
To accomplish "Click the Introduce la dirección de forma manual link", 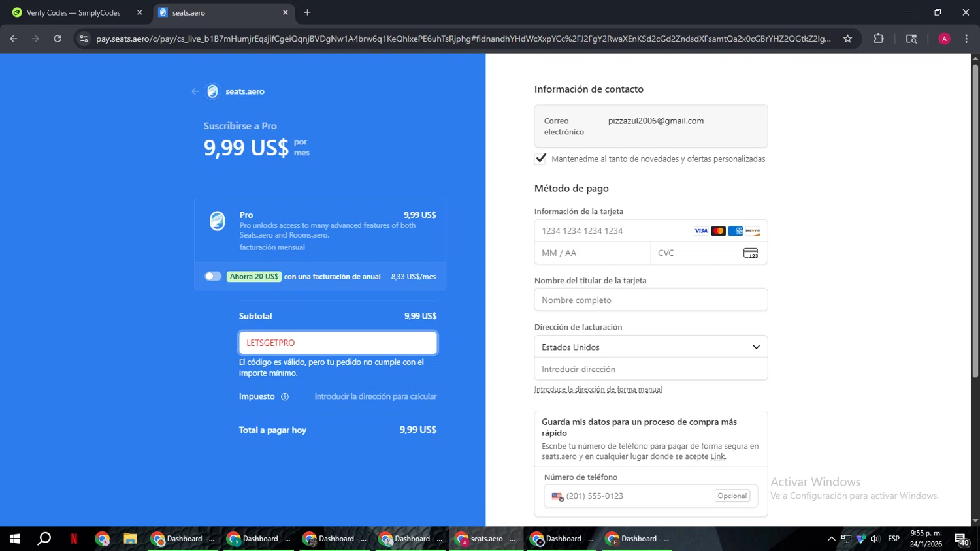I will tap(598, 390).
